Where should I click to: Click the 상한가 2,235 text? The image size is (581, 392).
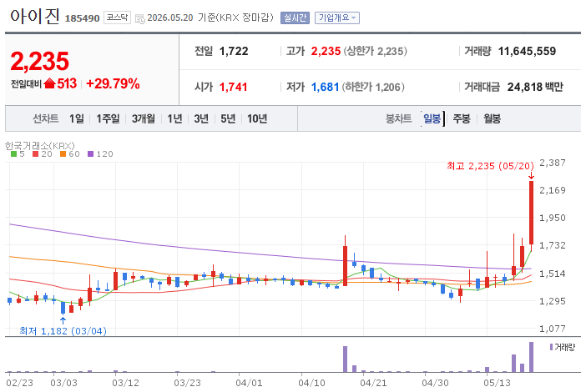coord(375,51)
